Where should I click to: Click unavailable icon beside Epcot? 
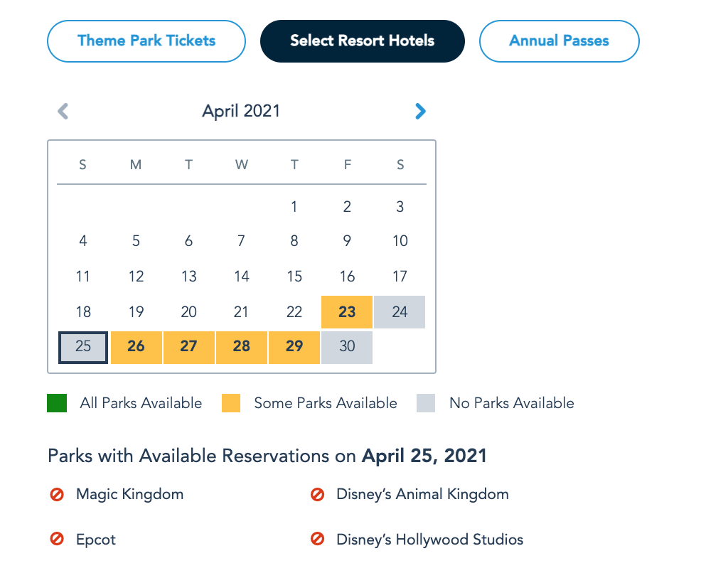point(58,540)
